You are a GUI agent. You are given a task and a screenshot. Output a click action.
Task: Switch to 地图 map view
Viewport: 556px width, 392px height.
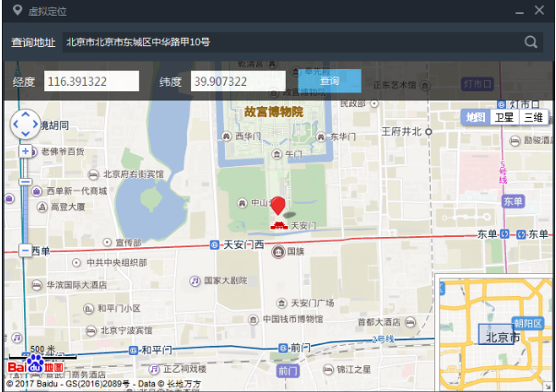click(x=475, y=117)
